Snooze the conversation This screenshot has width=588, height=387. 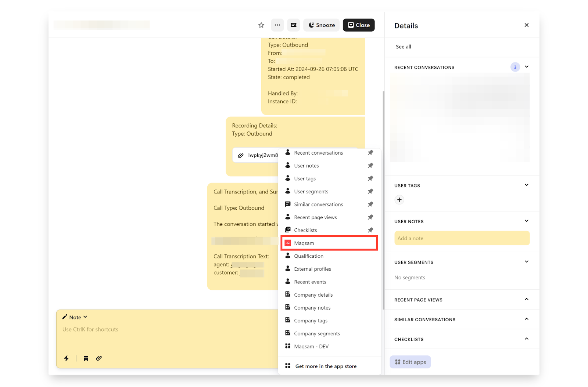click(x=322, y=25)
